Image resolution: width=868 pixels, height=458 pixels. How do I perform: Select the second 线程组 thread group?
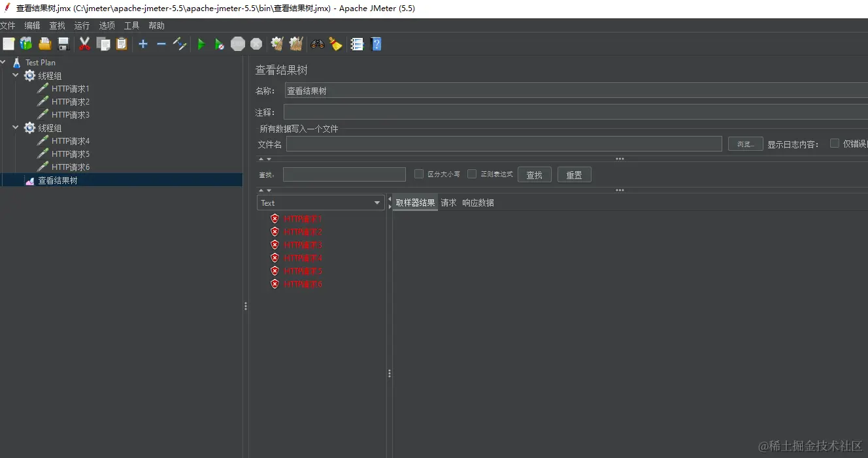(50, 128)
